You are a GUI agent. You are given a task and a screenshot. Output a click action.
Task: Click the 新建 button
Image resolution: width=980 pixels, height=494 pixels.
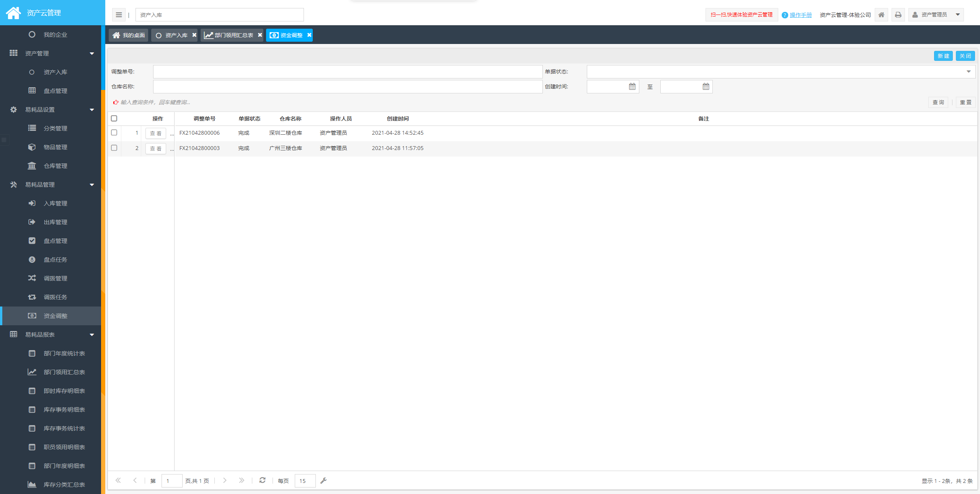click(943, 56)
